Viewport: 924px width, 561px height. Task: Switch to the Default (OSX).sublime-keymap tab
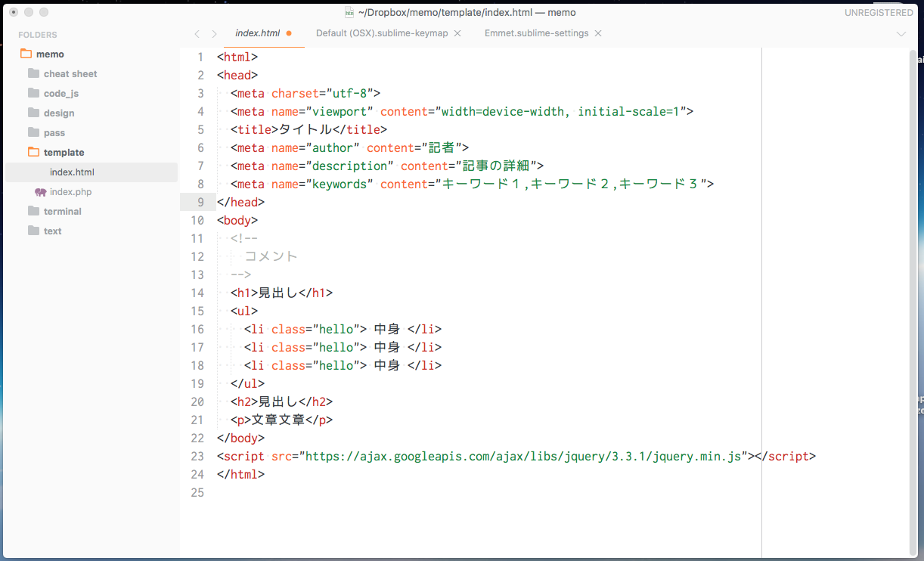382,33
